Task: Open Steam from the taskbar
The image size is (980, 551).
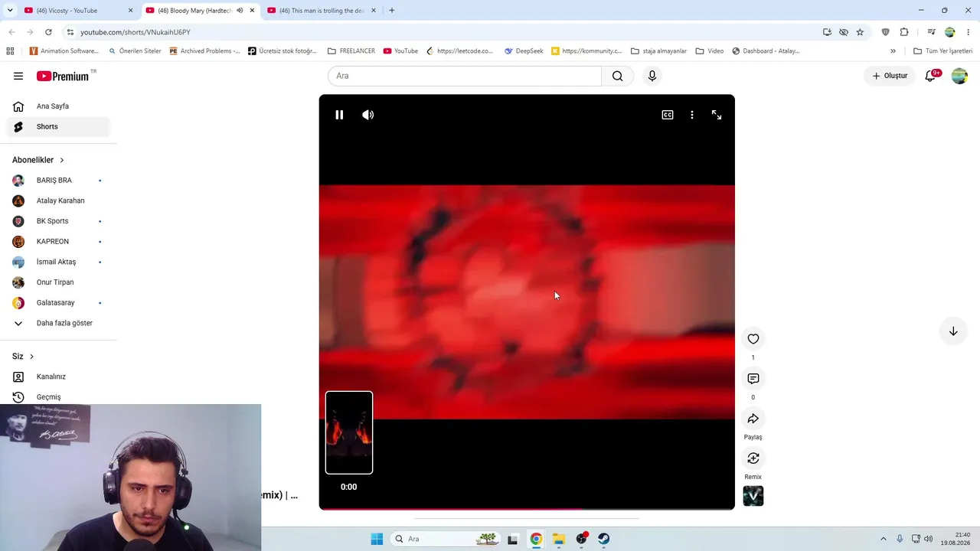Action: pos(604,539)
